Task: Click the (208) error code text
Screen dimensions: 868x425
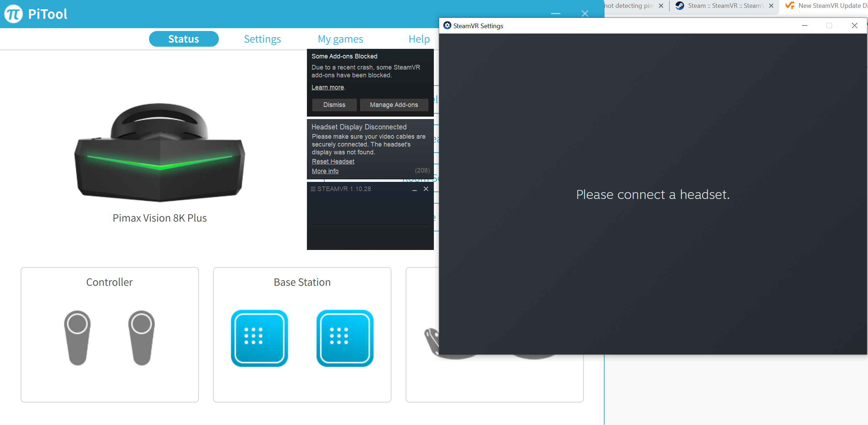Action: click(422, 170)
